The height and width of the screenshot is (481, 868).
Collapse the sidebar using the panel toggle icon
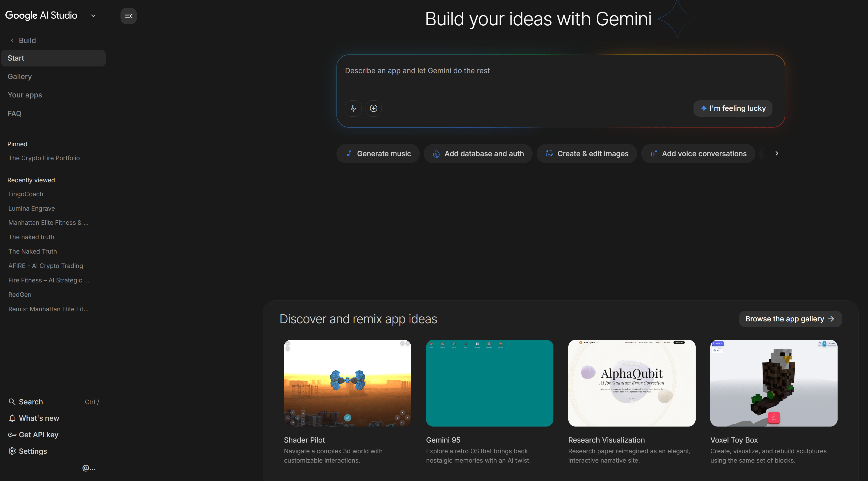click(x=128, y=16)
